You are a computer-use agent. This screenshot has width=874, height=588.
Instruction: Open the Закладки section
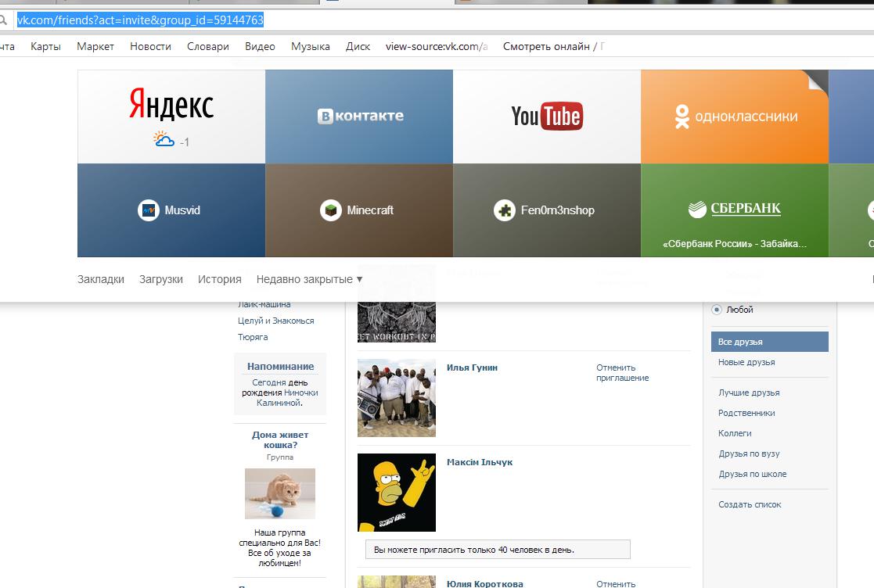101,279
